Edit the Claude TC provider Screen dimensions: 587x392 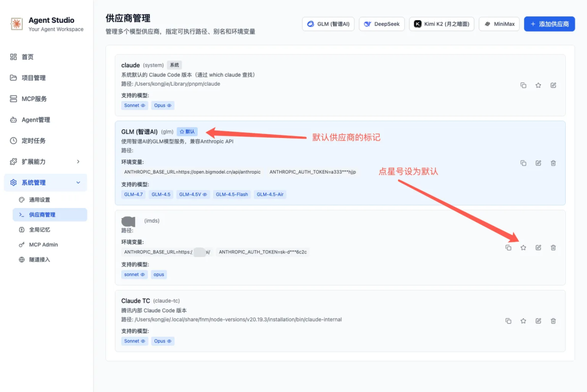[538, 321]
